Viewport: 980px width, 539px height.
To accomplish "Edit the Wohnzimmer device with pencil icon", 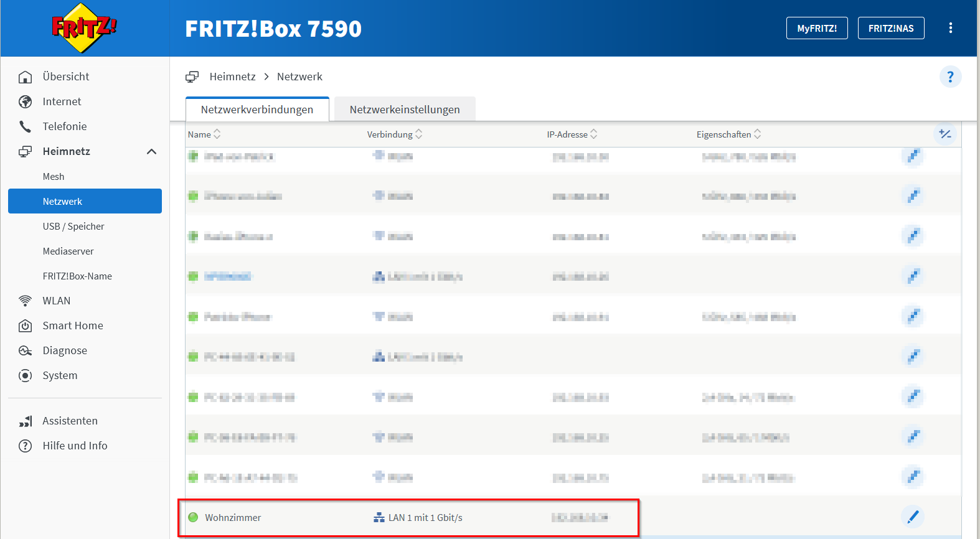I will coord(913,517).
